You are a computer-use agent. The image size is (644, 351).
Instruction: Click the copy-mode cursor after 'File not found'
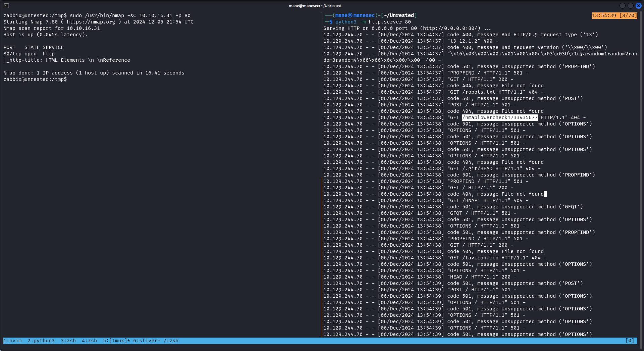[545, 194]
